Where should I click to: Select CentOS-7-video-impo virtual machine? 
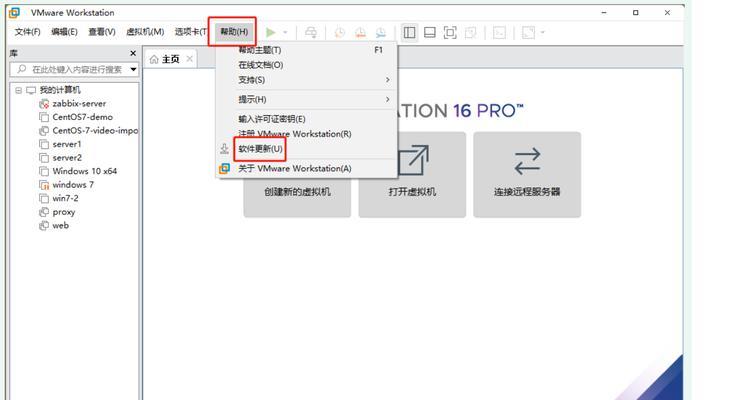point(95,131)
